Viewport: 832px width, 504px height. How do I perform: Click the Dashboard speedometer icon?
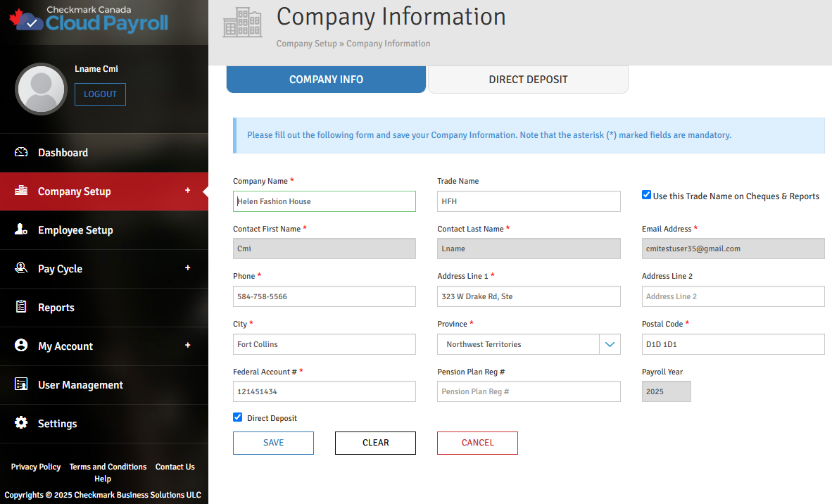point(21,153)
